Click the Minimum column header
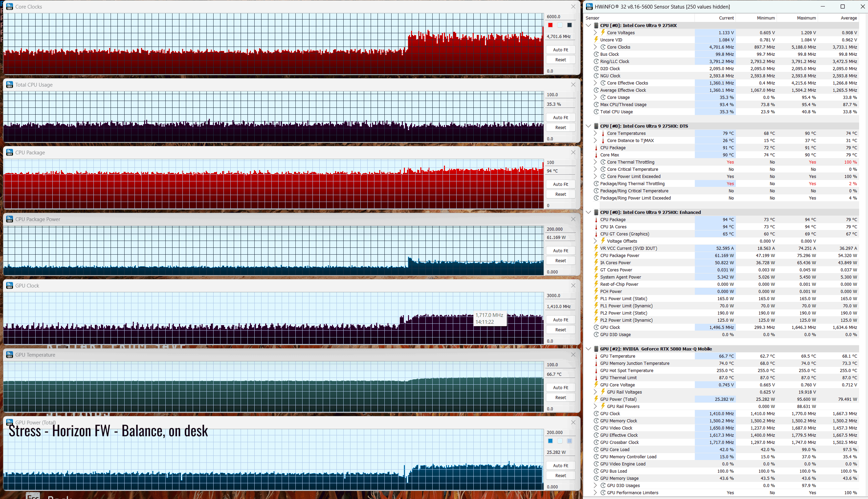 [756, 18]
